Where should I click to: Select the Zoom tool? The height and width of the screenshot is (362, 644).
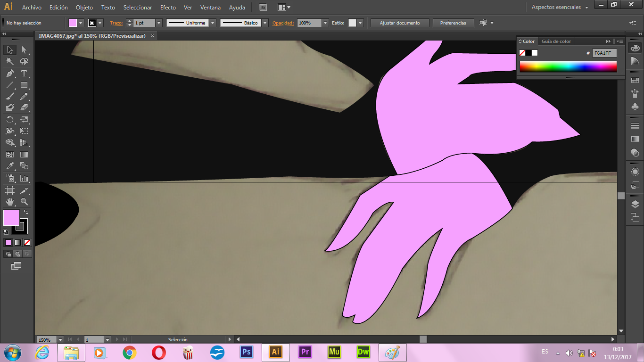[x=24, y=202]
